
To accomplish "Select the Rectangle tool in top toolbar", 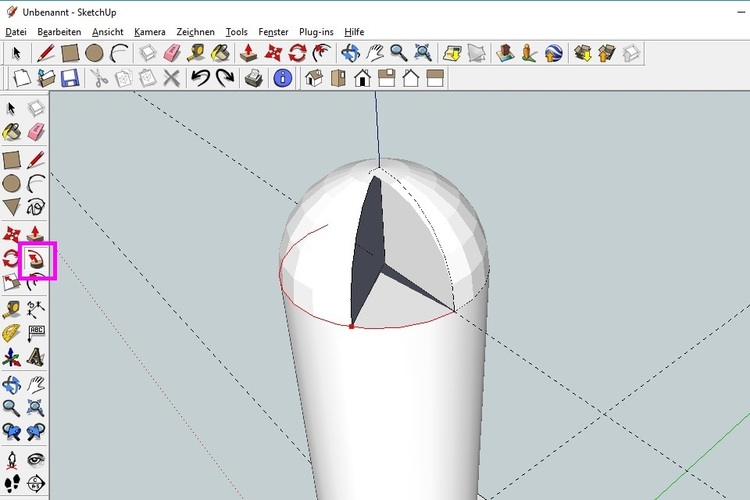I will [70, 53].
